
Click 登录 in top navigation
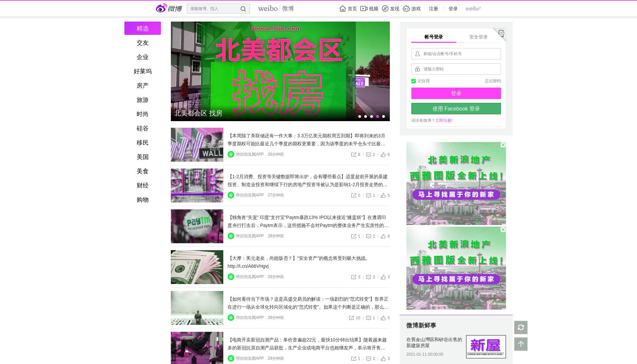[x=453, y=9]
